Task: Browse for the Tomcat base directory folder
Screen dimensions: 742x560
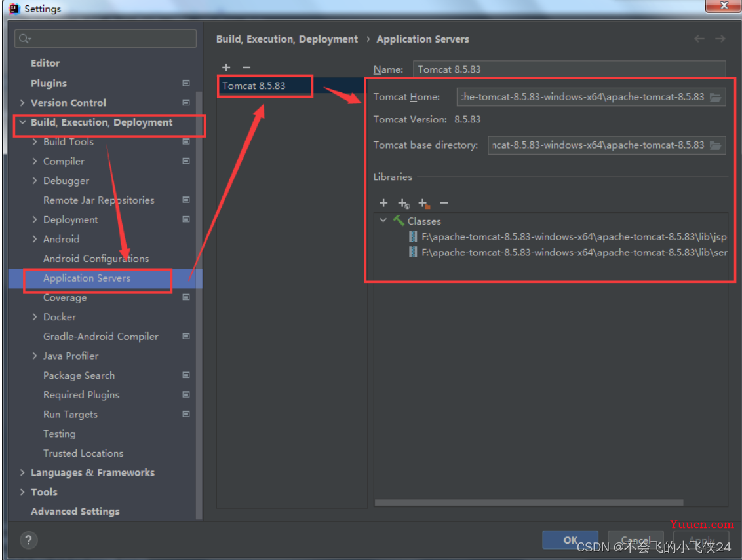Action: click(x=716, y=145)
